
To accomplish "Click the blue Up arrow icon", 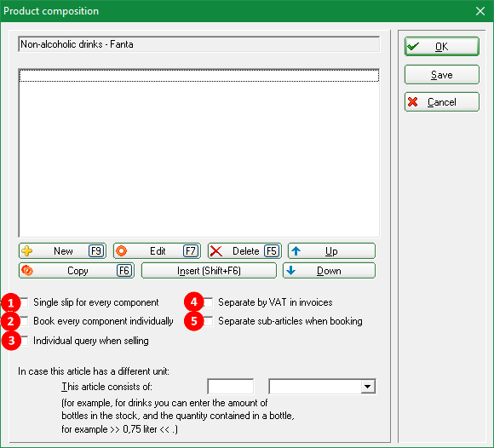I will click(296, 250).
